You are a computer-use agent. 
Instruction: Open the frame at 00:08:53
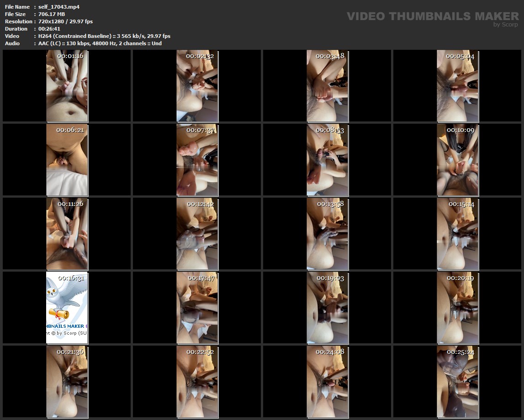point(327,160)
